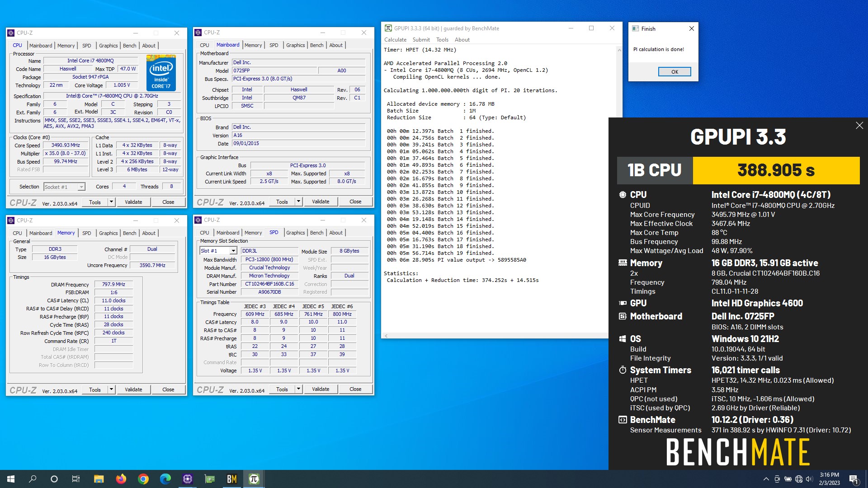Image resolution: width=868 pixels, height=488 pixels.
Task: Open the Tools dropdown arrow in CPU-Z CPU window
Action: [x=111, y=202]
